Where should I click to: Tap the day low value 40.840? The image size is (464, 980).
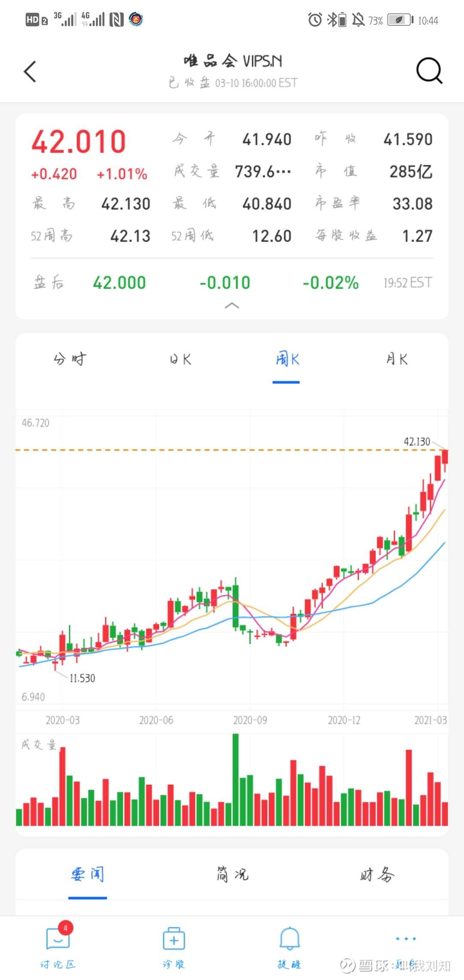click(267, 204)
